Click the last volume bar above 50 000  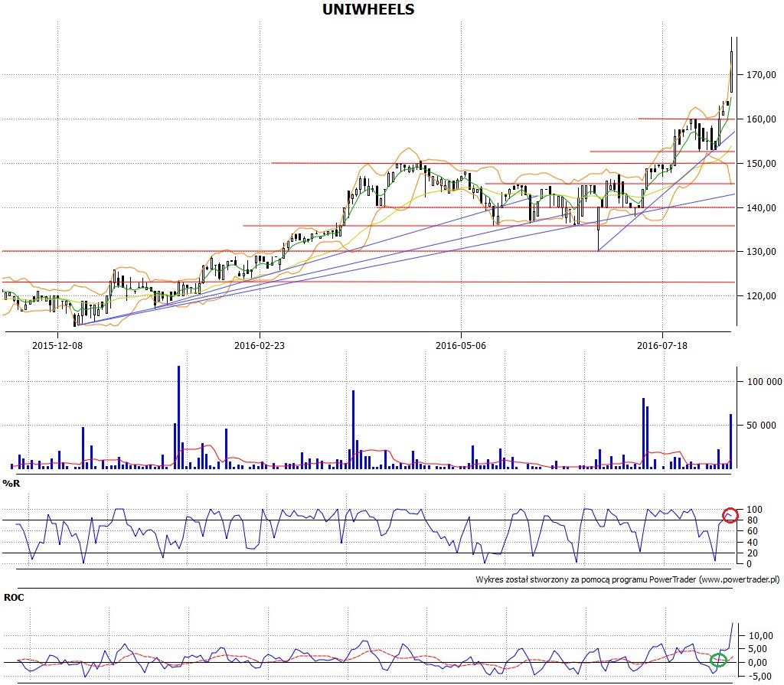730,442
